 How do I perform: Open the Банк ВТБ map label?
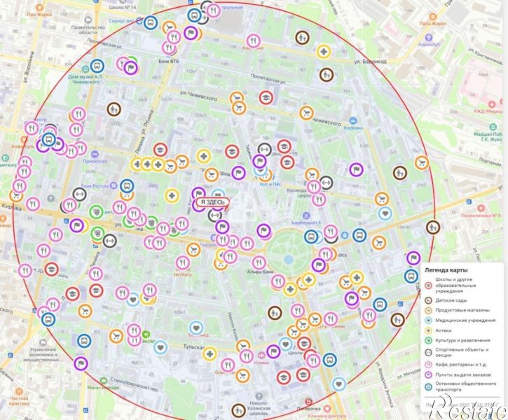168,61
